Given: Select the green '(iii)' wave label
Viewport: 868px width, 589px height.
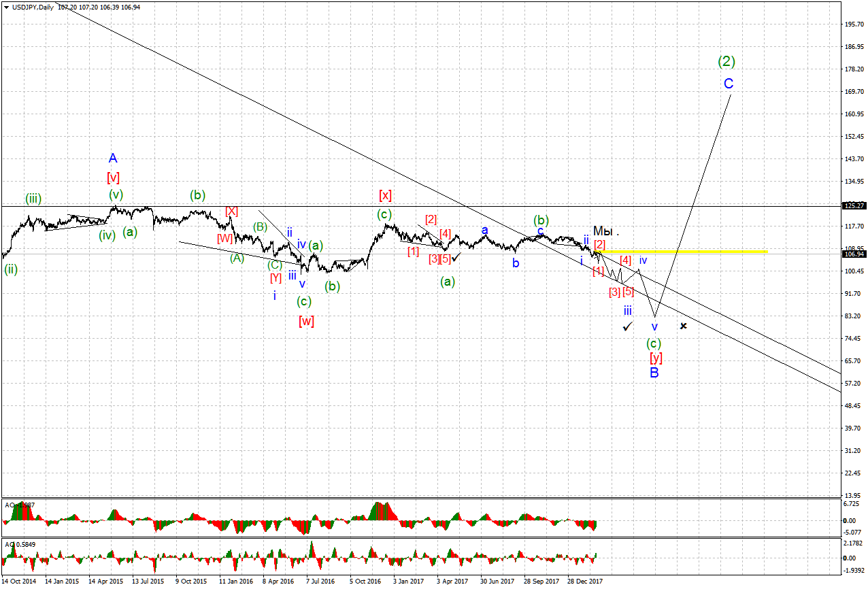Looking at the screenshot, I should pyautogui.click(x=33, y=199).
